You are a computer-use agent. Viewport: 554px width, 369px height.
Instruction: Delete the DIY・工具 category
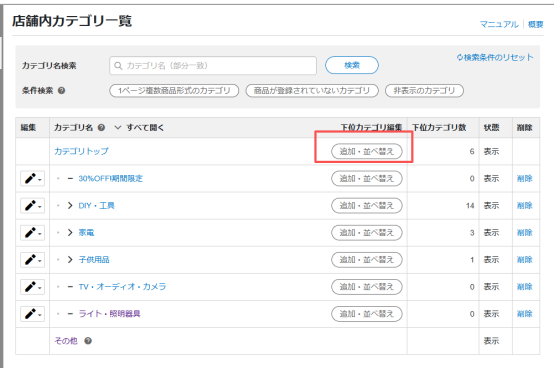(524, 205)
